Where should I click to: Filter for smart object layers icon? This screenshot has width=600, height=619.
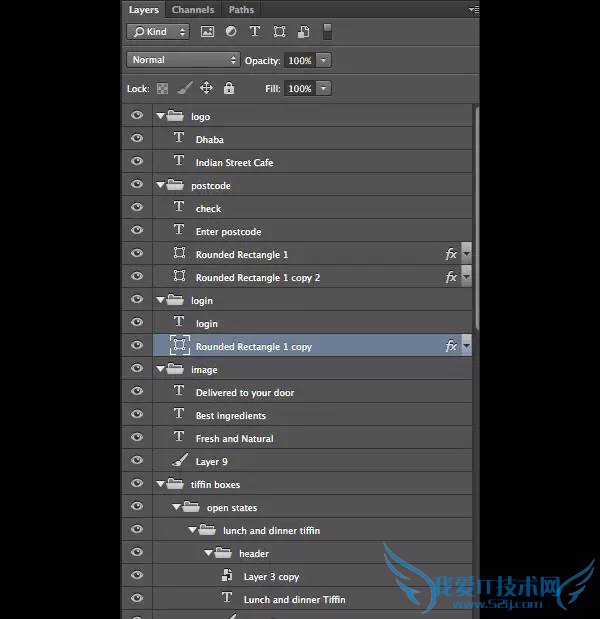tap(303, 32)
